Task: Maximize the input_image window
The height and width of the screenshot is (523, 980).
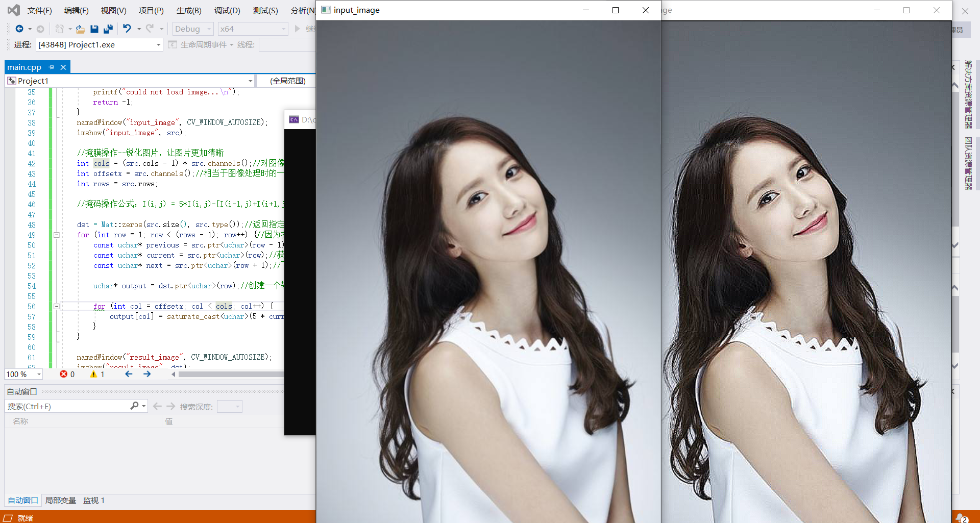Action: [616, 10]
